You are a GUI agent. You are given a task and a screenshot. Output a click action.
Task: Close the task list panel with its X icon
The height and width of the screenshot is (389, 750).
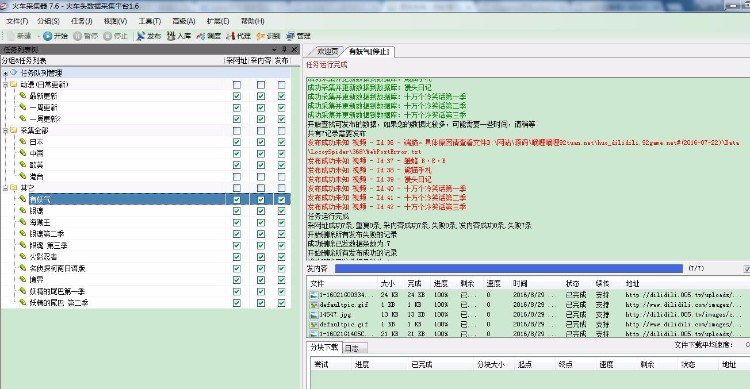click(294, 49)
